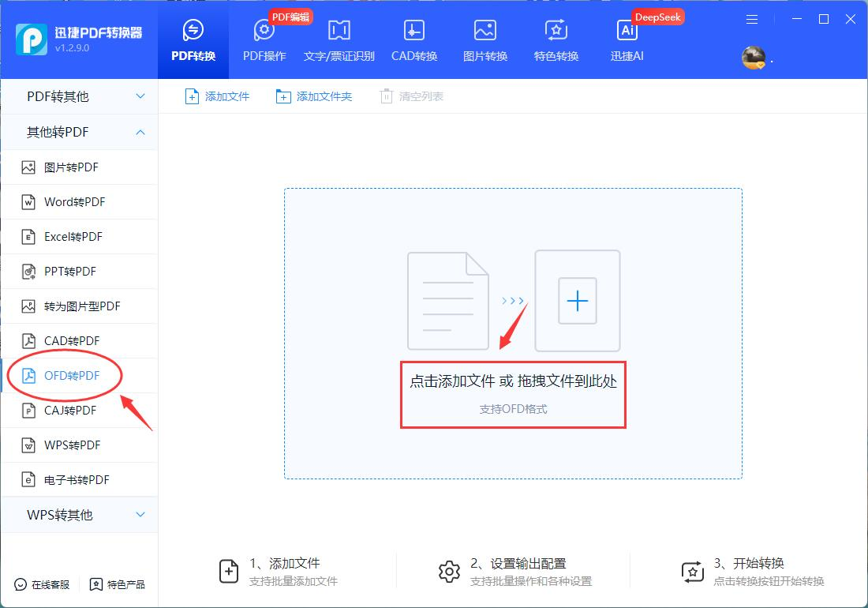Screen dimensions: 868x608
Task: Click step 3 开始转换 icon
Action: click(693, 572)
